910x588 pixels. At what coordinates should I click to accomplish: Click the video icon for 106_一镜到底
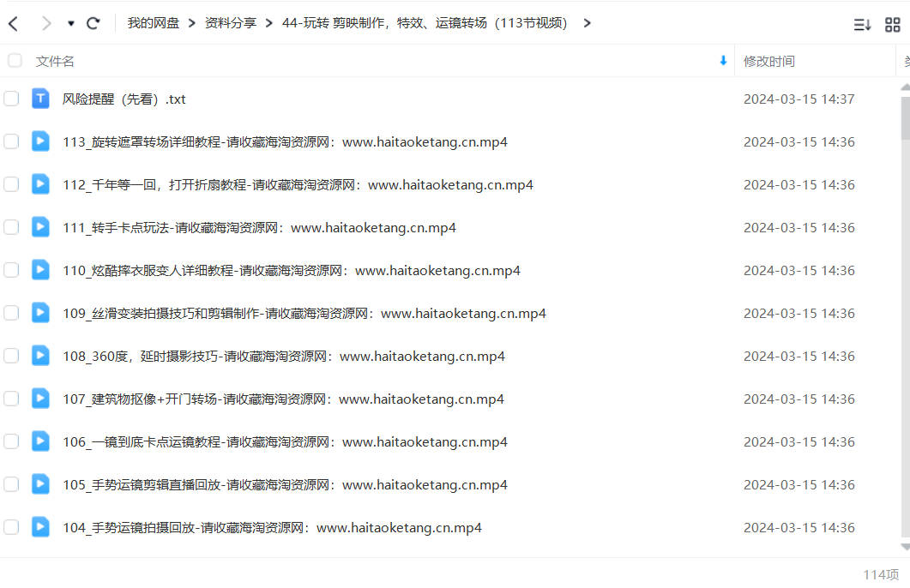point(40,442)
